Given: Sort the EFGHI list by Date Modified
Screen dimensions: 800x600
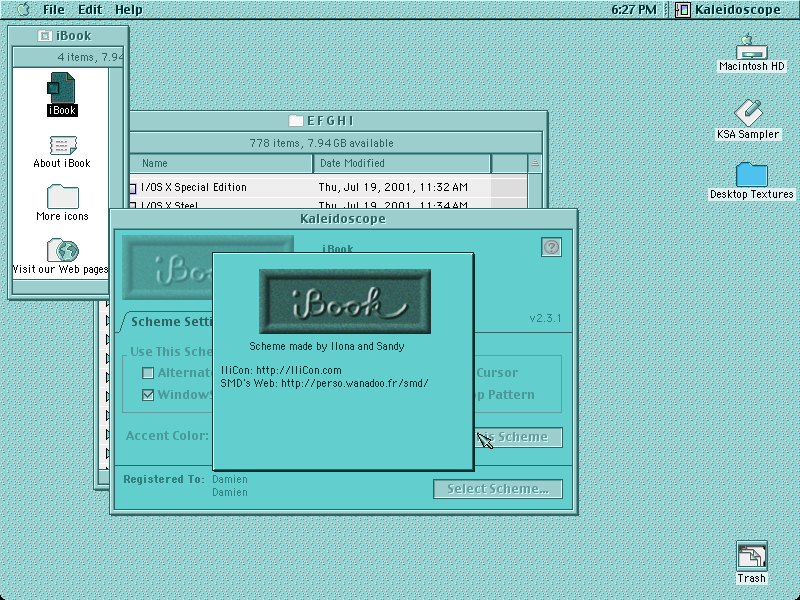Looking at the screenshot, I should [x=402, y=163].
